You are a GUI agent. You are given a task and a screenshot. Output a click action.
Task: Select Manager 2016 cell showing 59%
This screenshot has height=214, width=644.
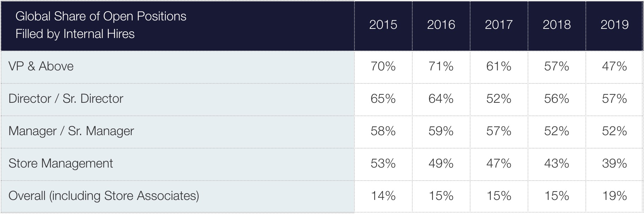point(441,131)
